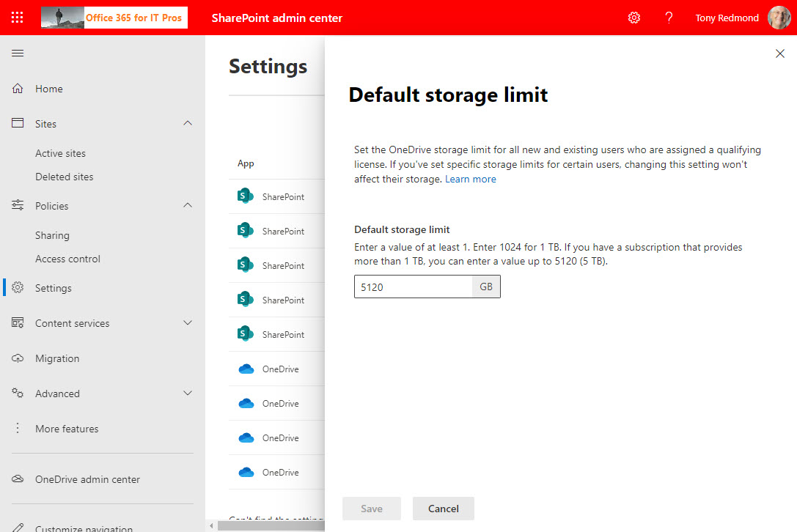Click the Advanced label in the sidebar
797x532 pixels.
(57, 394)
